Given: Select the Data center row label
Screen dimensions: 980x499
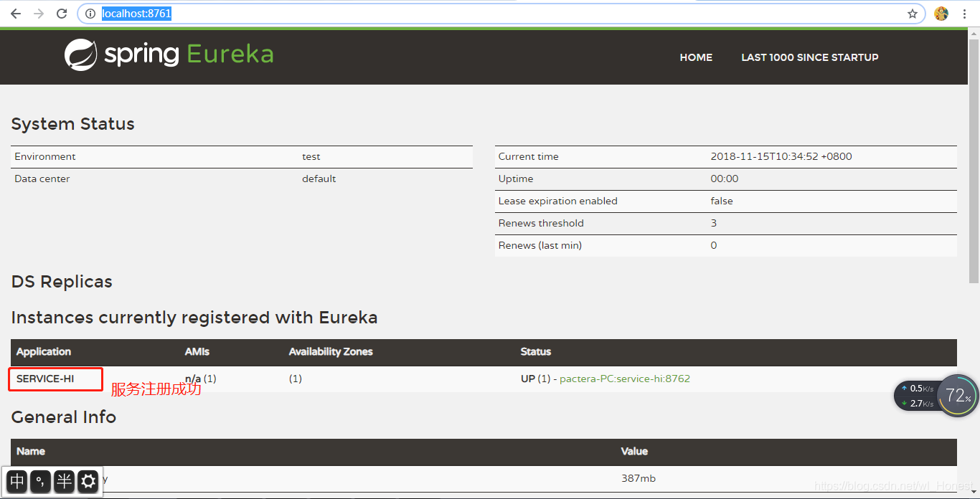Looking at the screenshot, I should pos(42,179).
